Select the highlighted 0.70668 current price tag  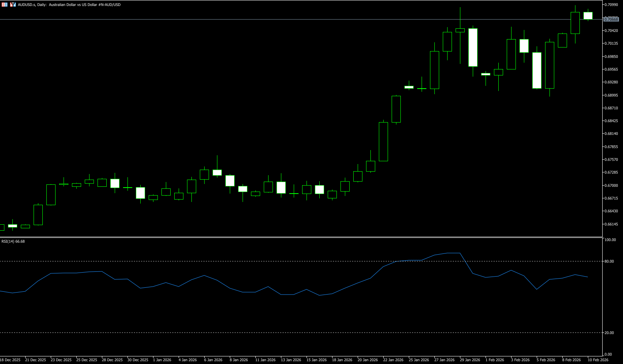611,19
